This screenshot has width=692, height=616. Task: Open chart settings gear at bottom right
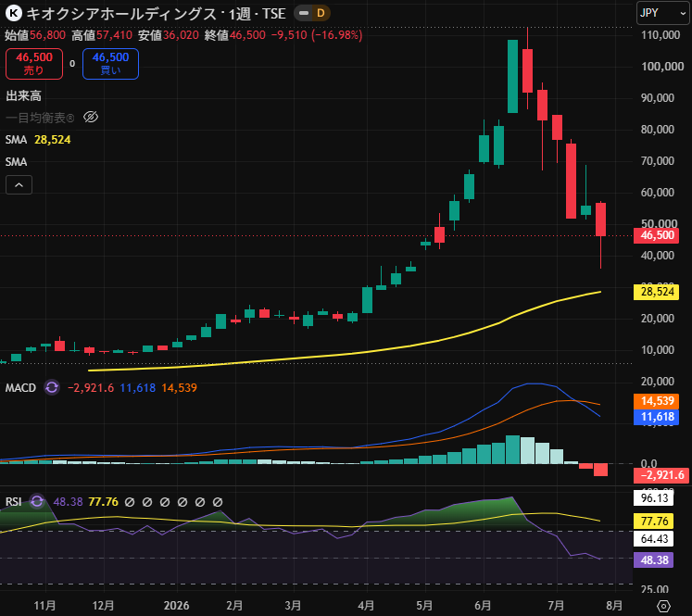pyautogui.click(x=664, y=606)
